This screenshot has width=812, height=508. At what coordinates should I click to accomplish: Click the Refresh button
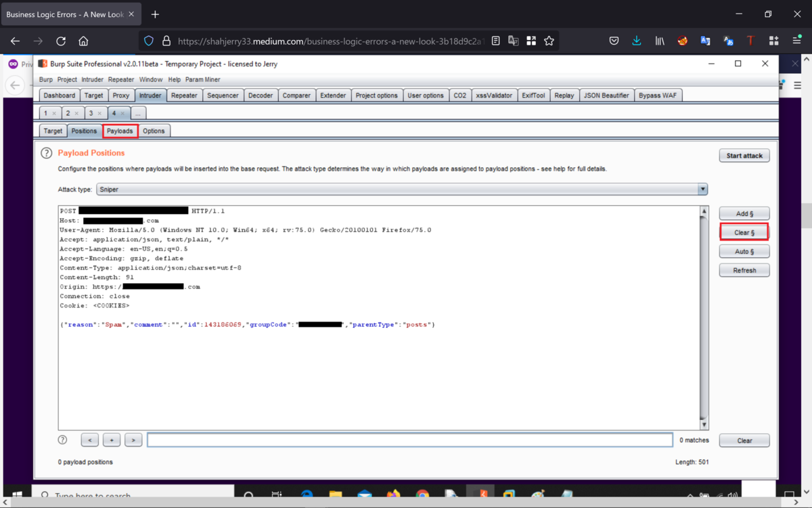[x=744, y=270]
